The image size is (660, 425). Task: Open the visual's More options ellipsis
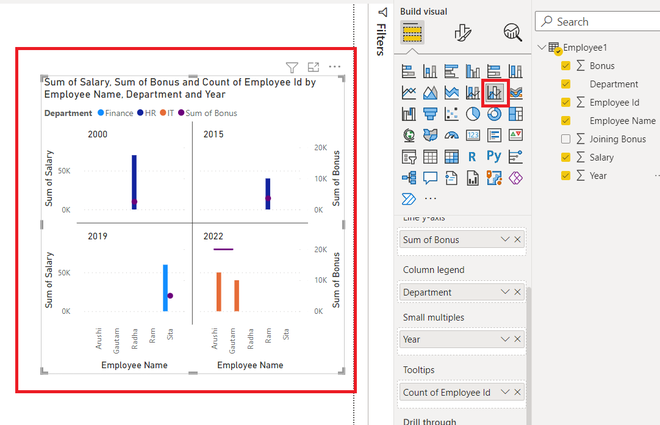coord(335,66)
